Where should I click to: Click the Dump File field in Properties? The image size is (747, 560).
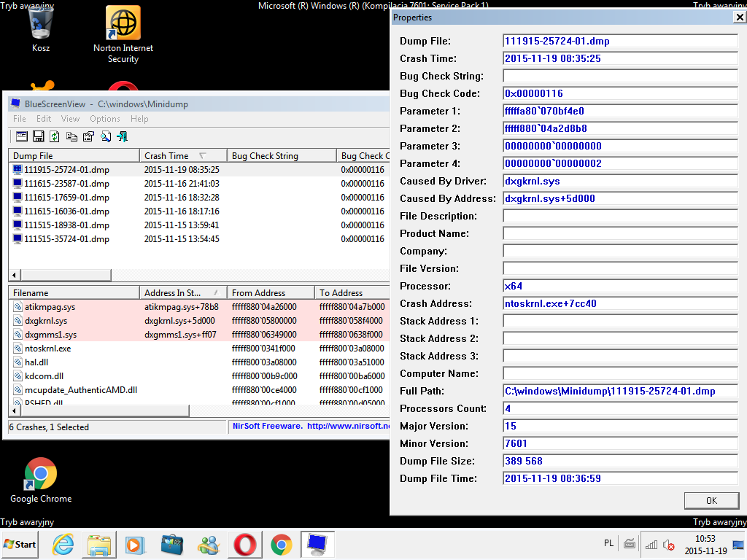[x=620, y=41]
